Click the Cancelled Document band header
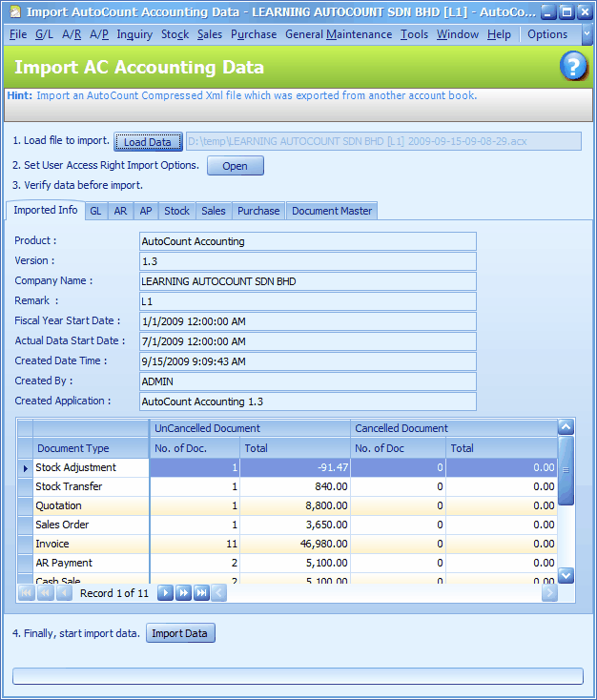The width and height of the screenshot is (597, 700). [454, 428]
